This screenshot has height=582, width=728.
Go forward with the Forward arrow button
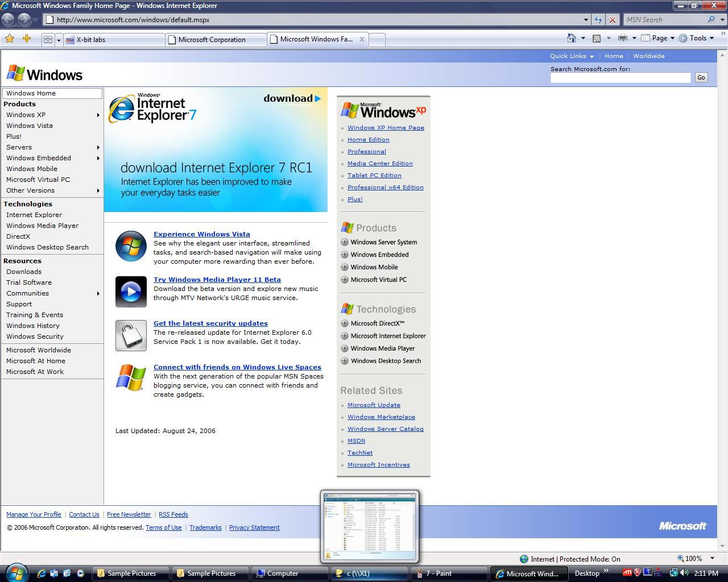[x=24, y=19]
